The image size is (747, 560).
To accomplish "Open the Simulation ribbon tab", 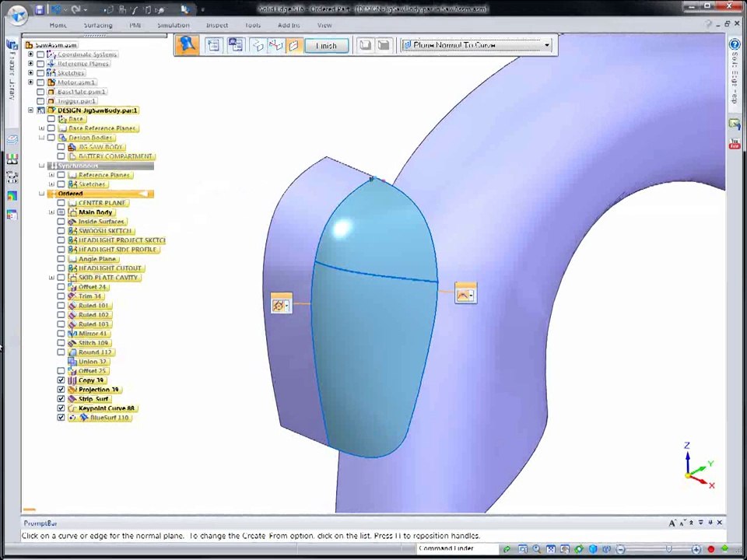I will pyautogui.click(x=174, y=25).
